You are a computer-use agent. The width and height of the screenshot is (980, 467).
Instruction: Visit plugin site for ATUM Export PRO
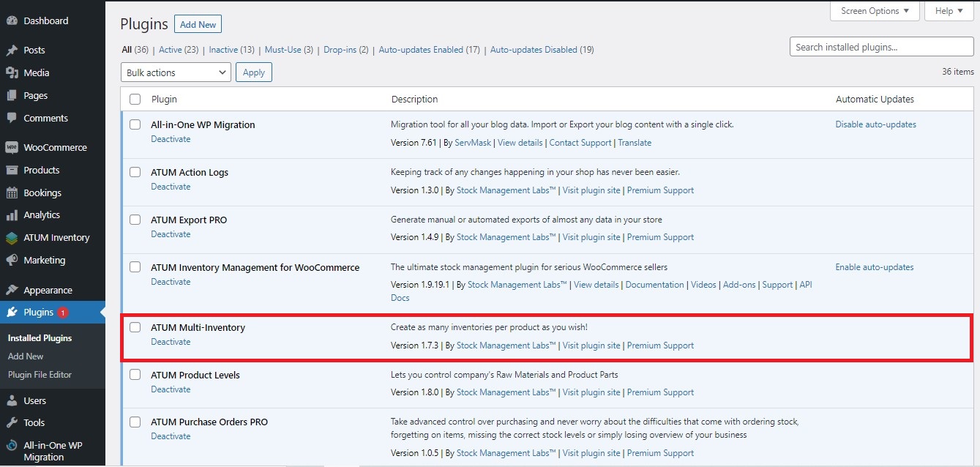[x=591, y=237]
